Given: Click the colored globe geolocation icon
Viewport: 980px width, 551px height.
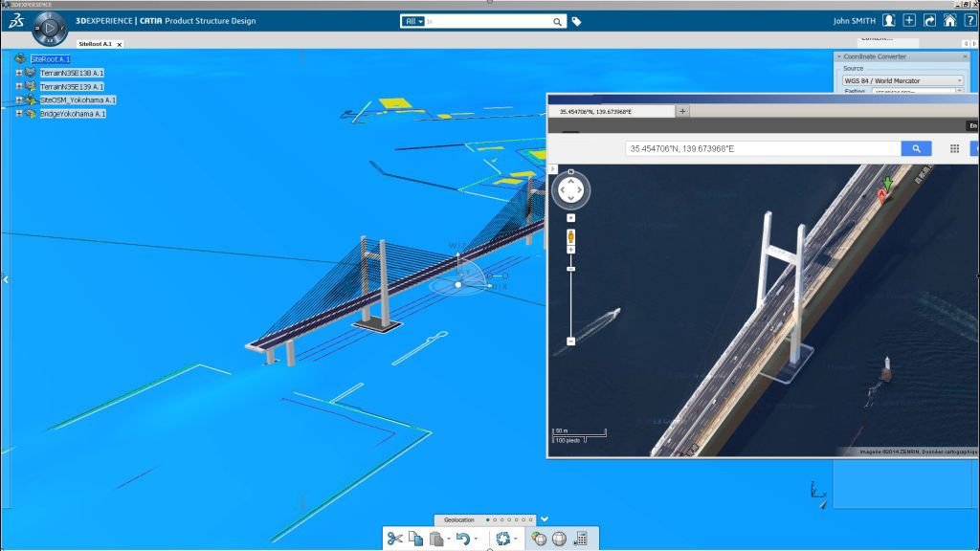Looking at the screenshot, I should (540, 539).
